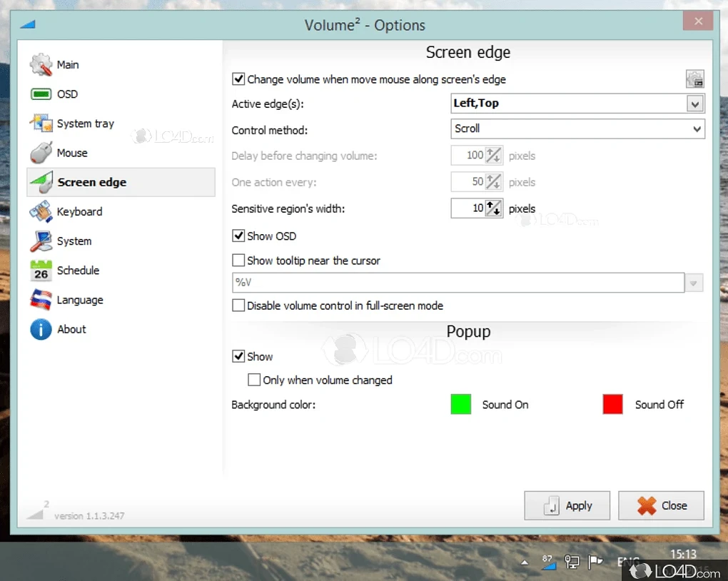Screen dimensions: 728x581
Task: Expand the Active edge(s) dropdown
Action: (x=695, y=103)
